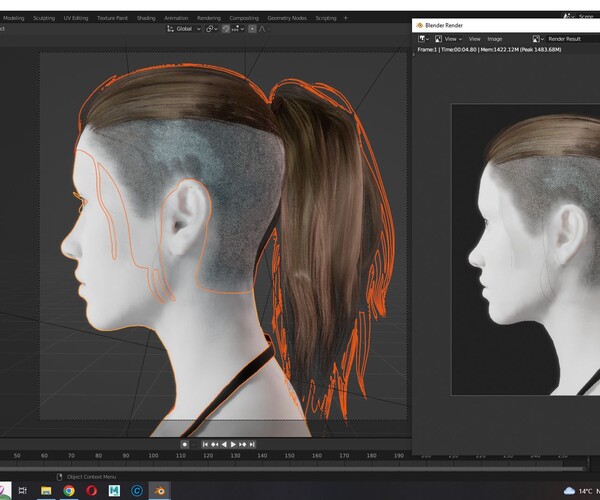Open the View menu in render window
600x500 pixels.
[474, 39]
